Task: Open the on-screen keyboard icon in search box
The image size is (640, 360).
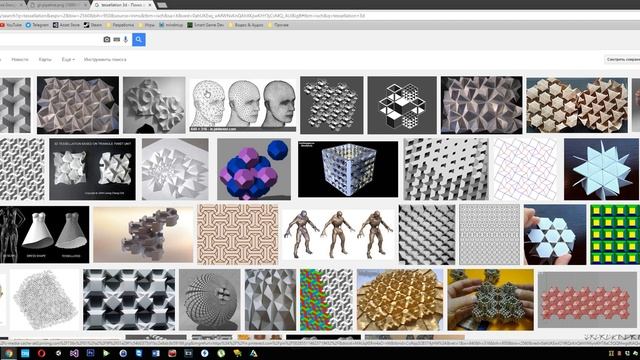Action: (117, 40)
